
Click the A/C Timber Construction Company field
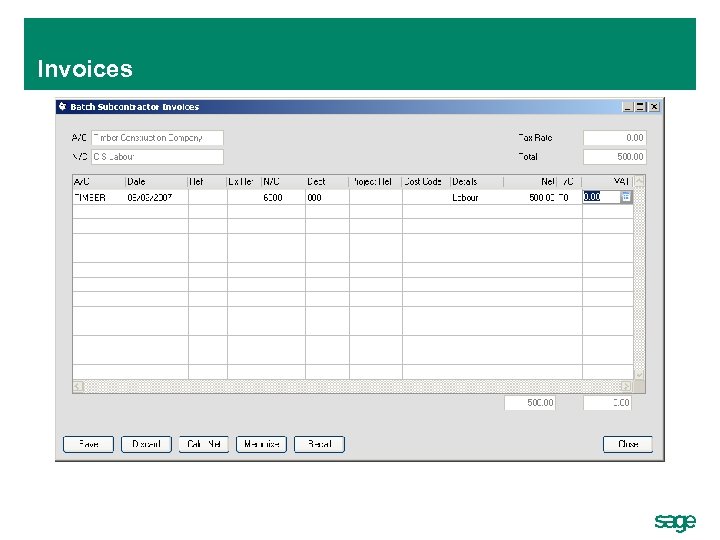(x=158, y=138)
